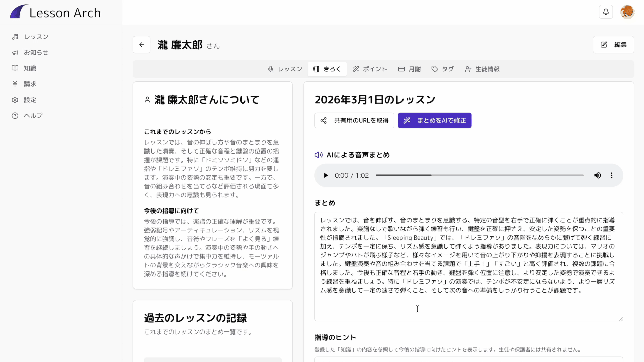Open 請求 billing page in the sidebar
This screenshot has width=644, height=362.
coord(30,84)
